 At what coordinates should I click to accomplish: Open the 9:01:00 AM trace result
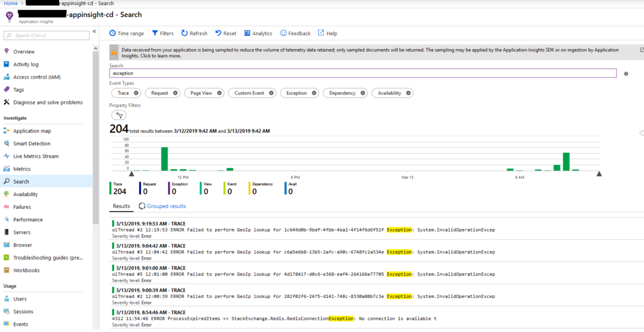pyautogui.click(x=377, y=274)
